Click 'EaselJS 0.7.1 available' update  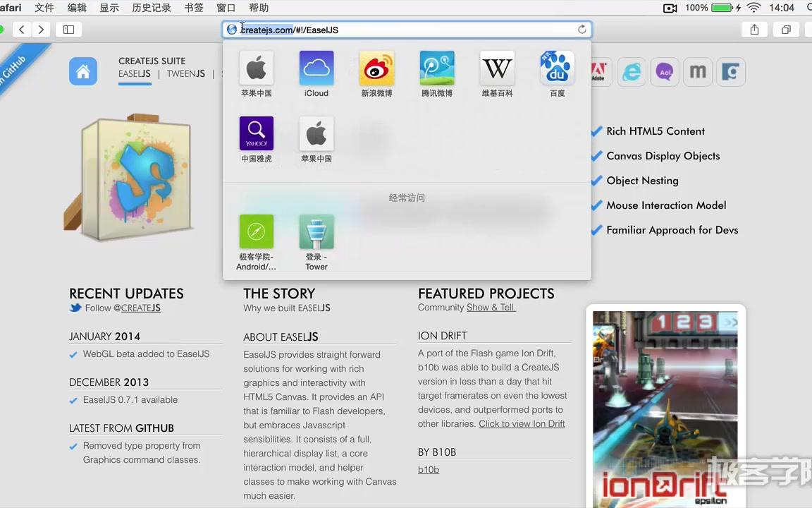[x=130, y=399]
